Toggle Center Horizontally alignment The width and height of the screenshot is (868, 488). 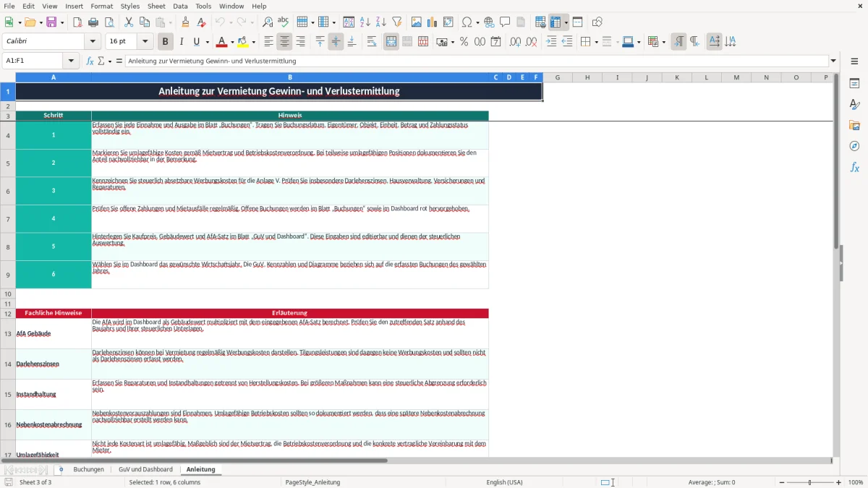(284, 42)
